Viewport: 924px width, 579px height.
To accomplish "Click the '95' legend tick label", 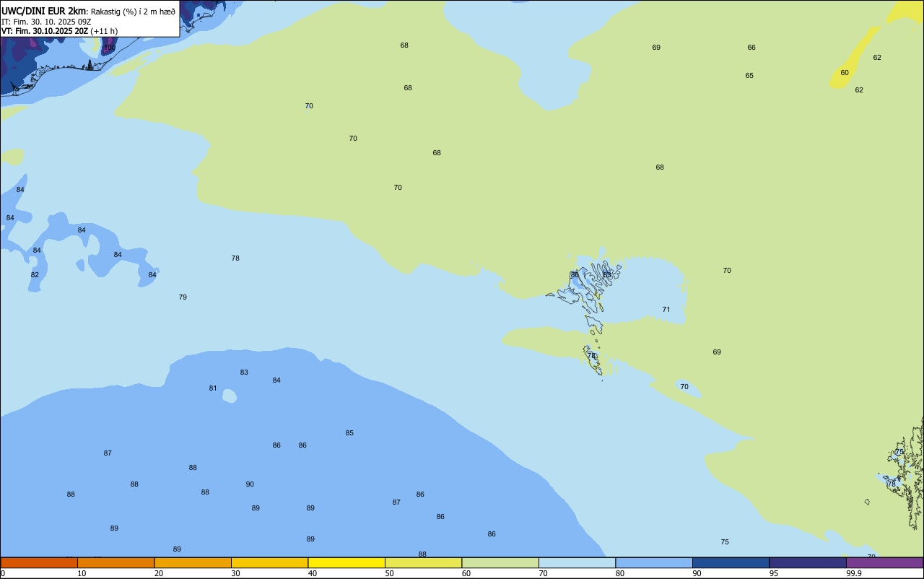I will click(773, 573).
